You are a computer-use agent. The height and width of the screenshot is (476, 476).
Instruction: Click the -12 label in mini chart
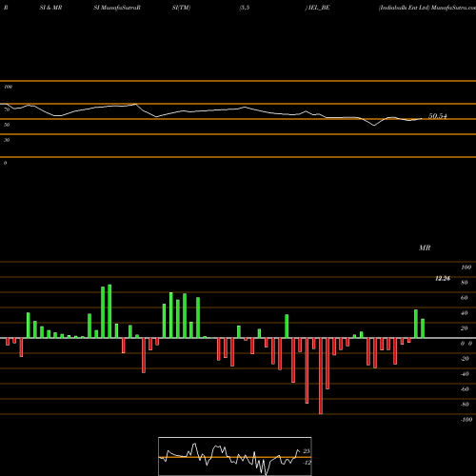(307, 463)
